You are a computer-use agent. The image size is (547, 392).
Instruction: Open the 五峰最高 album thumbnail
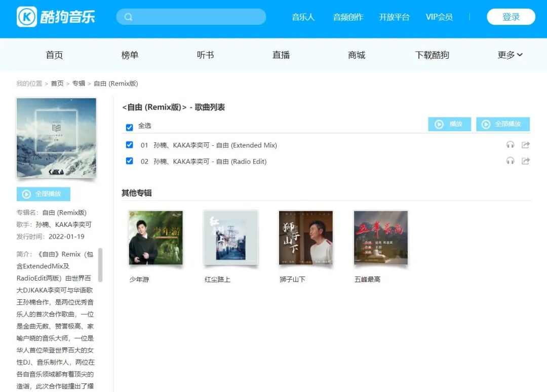click(x=381, y=238)
